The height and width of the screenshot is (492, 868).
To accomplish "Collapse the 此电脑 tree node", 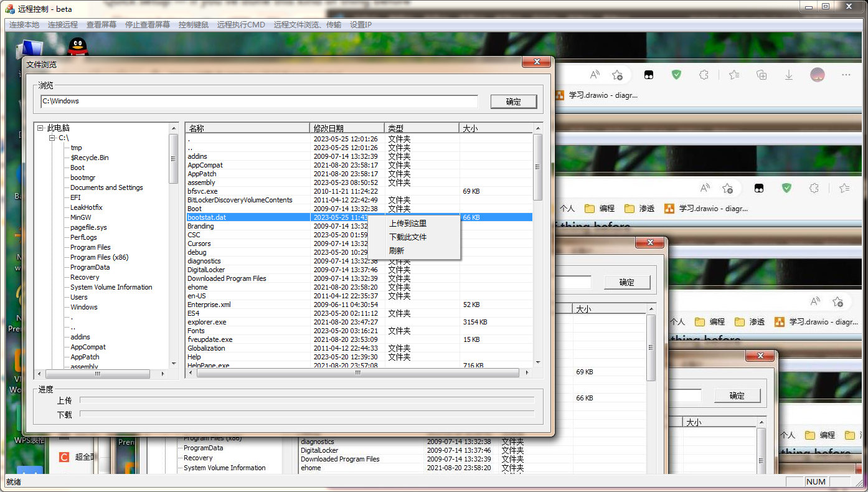I will [40, 128].
